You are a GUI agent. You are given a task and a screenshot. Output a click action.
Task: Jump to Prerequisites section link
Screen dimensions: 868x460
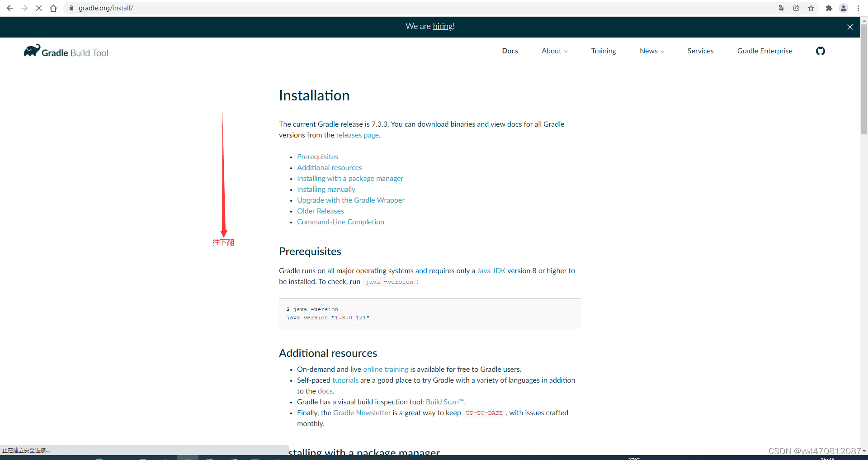[317, 157]
